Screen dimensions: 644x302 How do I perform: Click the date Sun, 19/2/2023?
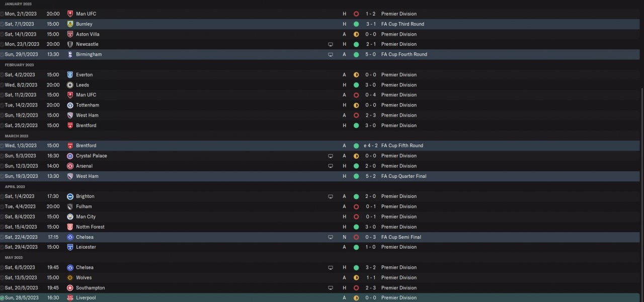point(21,115)
